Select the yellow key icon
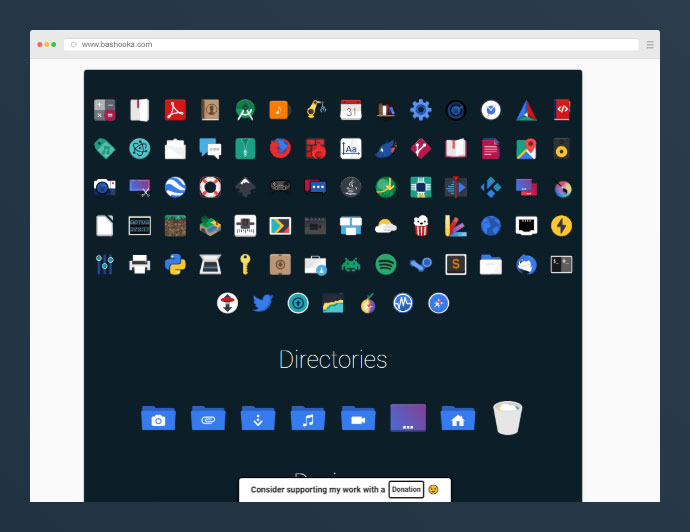Screen dimensions: 690x532 point(245,265)
